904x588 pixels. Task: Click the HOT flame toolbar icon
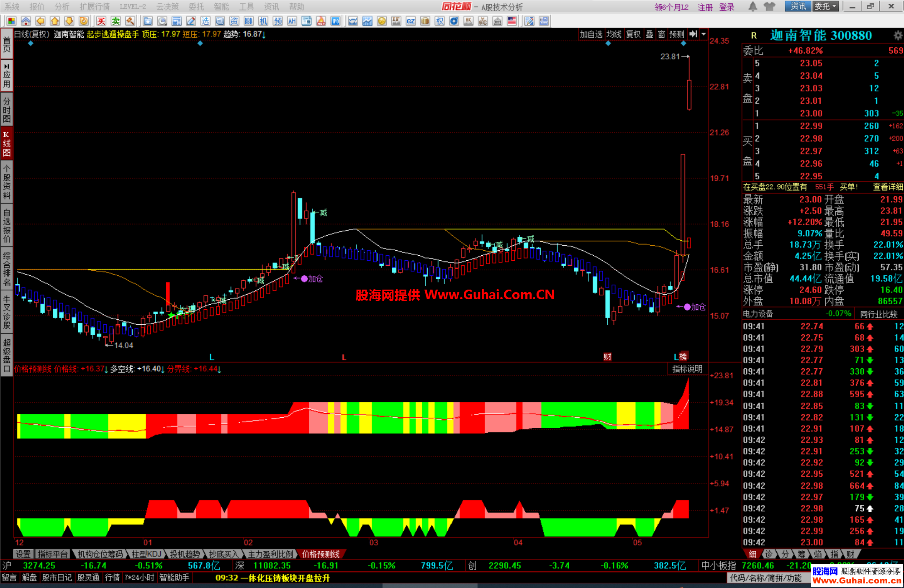[x=321, y=21]
